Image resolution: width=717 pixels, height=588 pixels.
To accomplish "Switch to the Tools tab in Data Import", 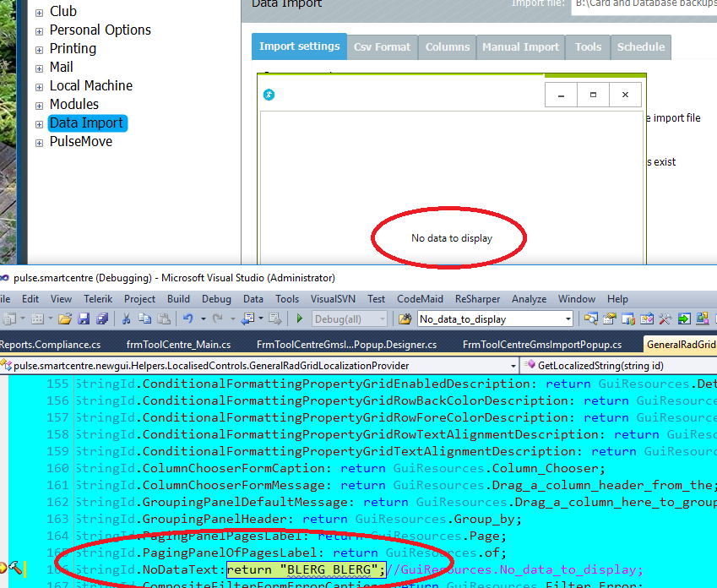I will coord(588,47).
